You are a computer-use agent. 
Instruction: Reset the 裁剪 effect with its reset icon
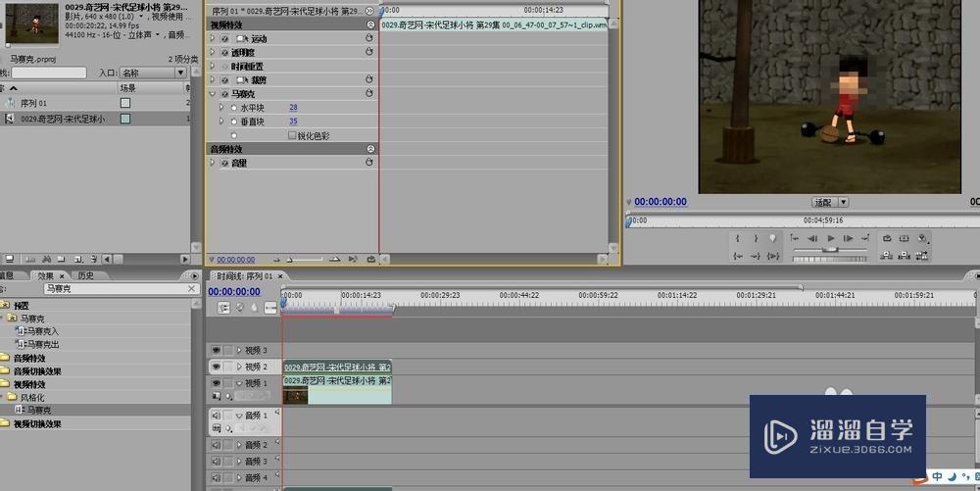368,80
